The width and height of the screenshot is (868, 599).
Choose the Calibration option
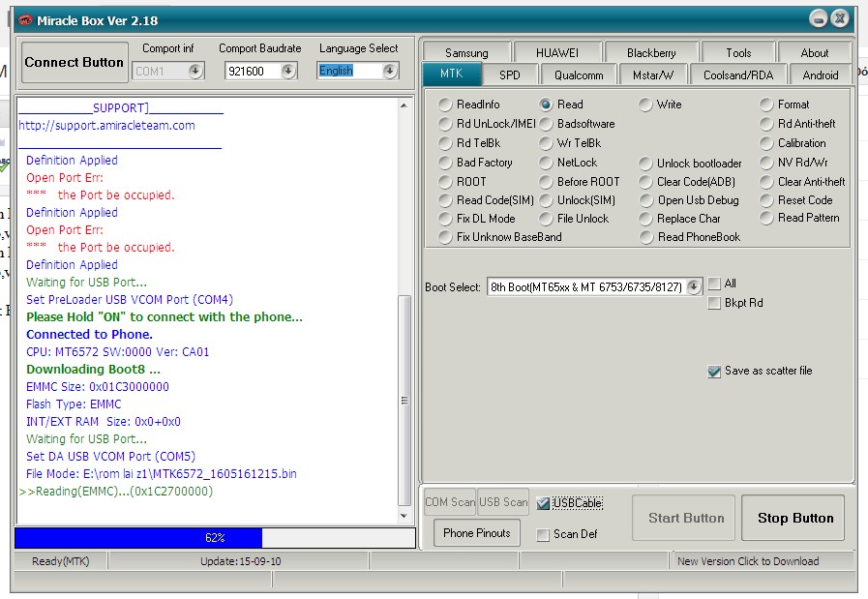coord(766,143)
